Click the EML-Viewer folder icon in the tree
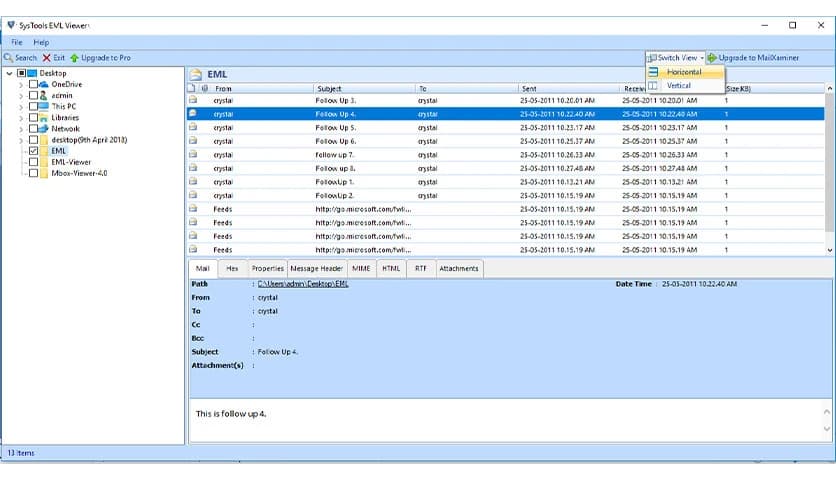836x484 pixels. [x=44, y=162]
